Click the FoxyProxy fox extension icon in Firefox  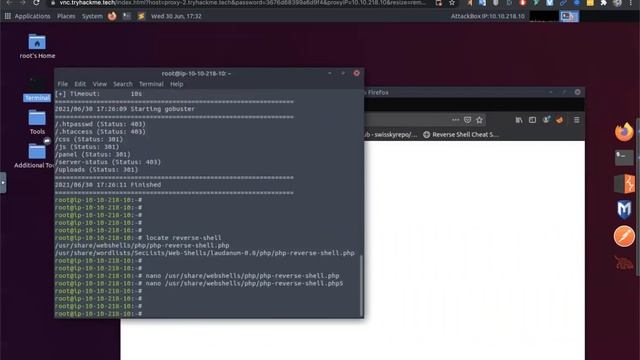[x=560, y=120]
